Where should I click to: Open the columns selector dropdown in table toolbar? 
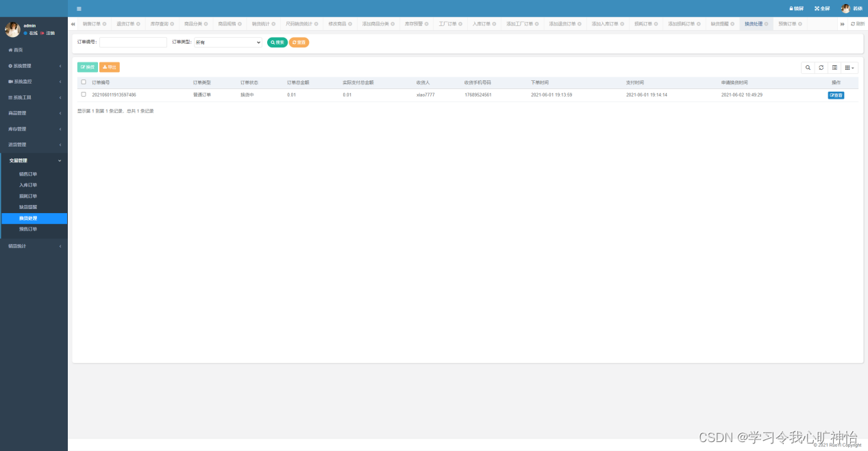850,68
